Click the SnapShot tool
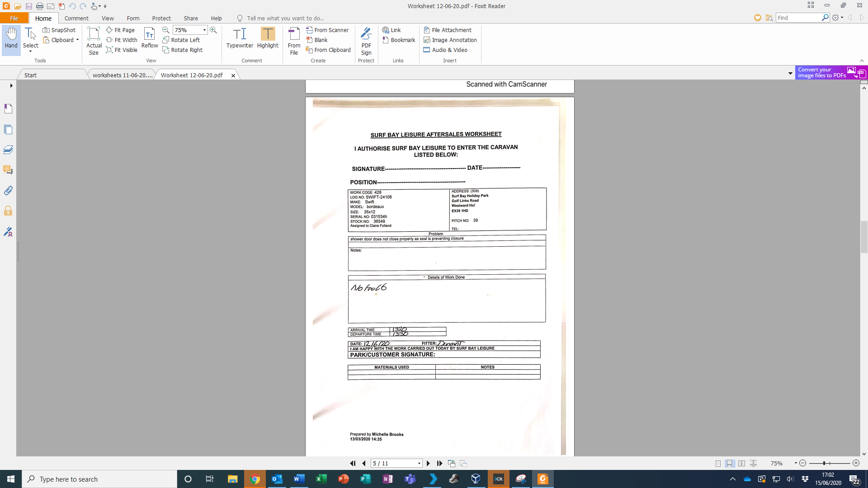Screen dimensions: 868x488 (59, 30)
